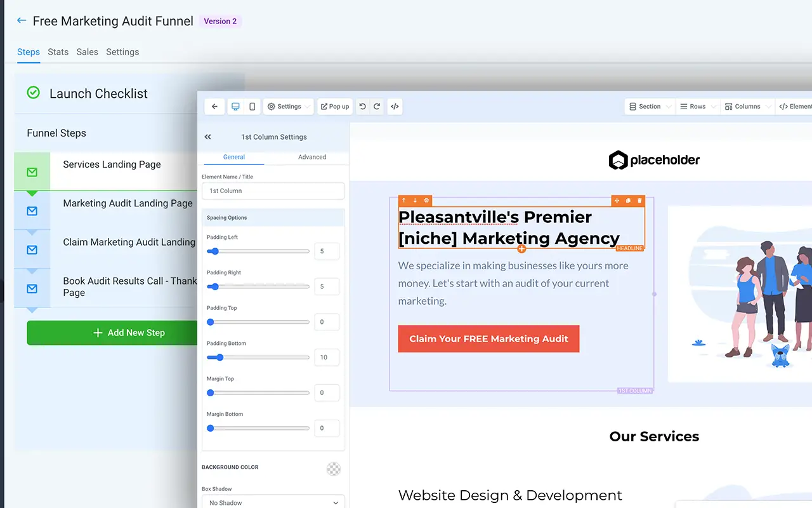Click the Margin Bottom slider

pos(258,428)
